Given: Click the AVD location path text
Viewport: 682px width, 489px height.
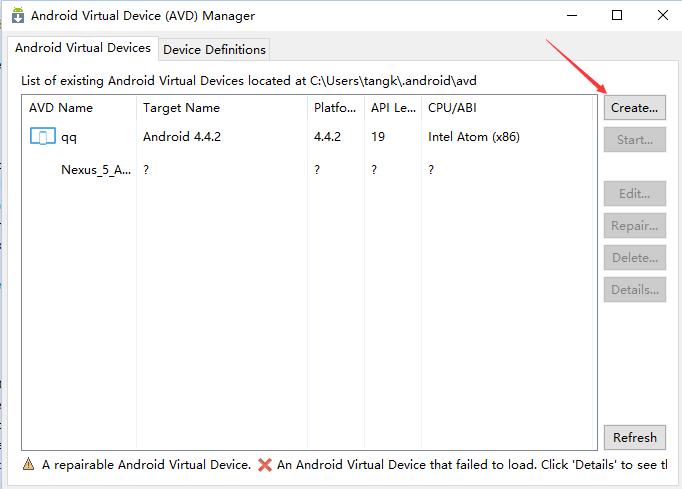Looking at the screenshot, I should pyautogui.click(x=393, y=80).
